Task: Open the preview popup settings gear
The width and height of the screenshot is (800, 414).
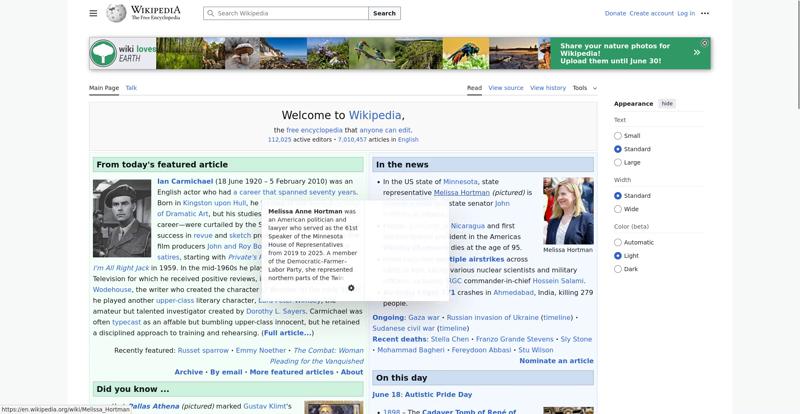Action: pyautogui.click(x=351, y=288)
